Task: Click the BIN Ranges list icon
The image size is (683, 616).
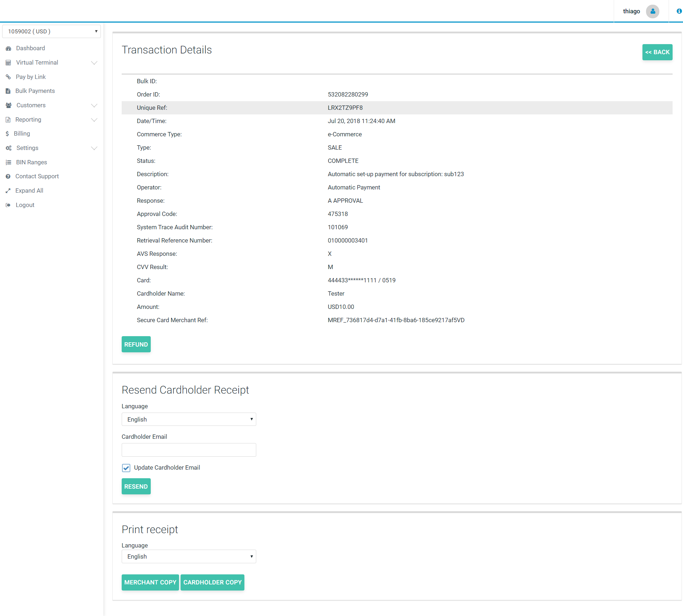Action: tap(9, 163)
